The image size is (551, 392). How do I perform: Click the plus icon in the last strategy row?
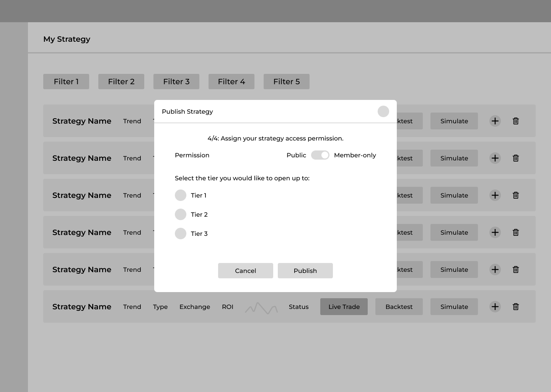[x=495, y=307]
